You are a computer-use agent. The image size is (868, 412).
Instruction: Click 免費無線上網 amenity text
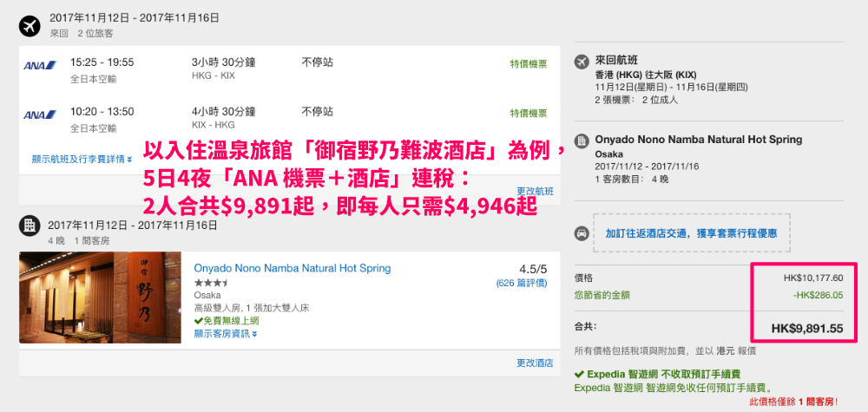(231, 321)
